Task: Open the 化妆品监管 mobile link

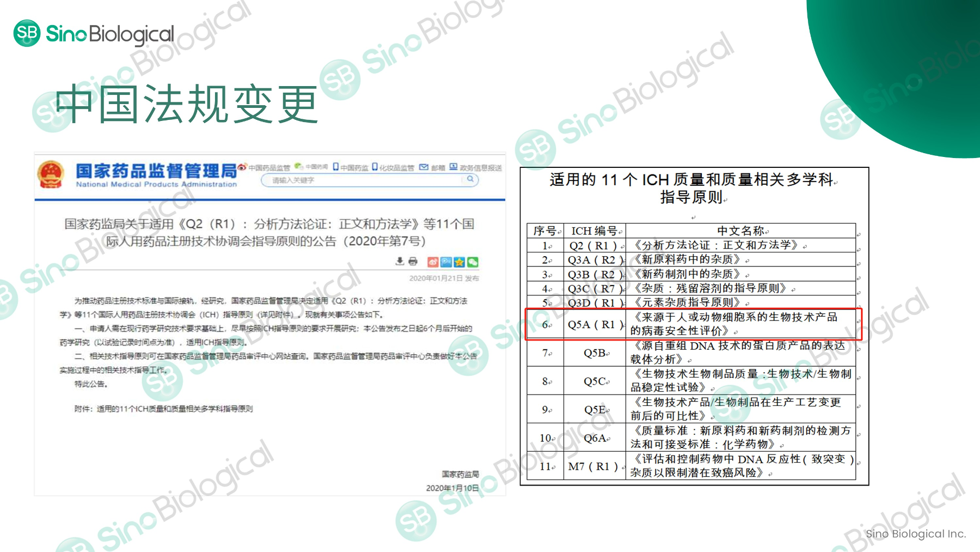Action: point(393,167)
